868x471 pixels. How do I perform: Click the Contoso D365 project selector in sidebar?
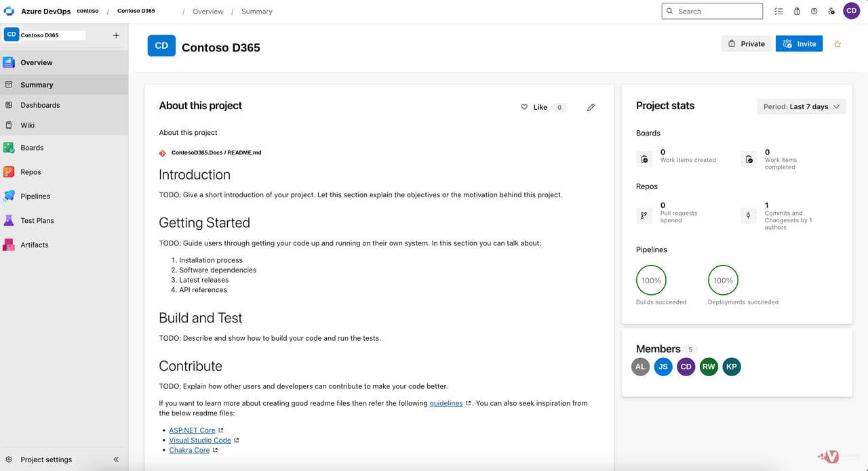point(45,35)
